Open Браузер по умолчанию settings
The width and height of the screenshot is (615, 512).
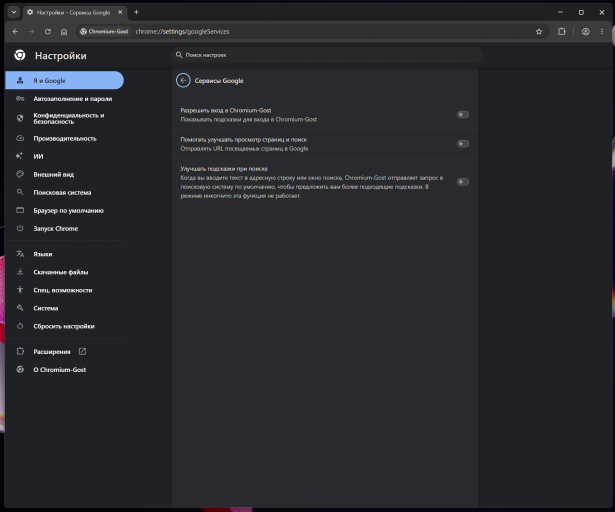(65, 210)
